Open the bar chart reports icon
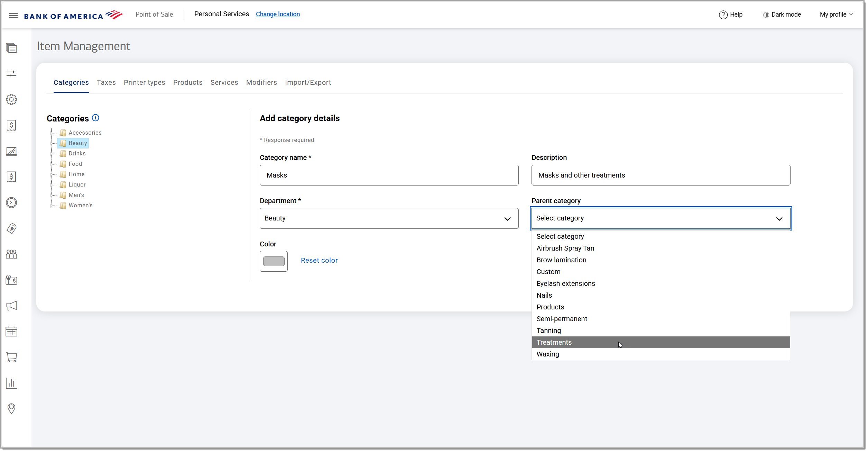 tap(11, 383)
